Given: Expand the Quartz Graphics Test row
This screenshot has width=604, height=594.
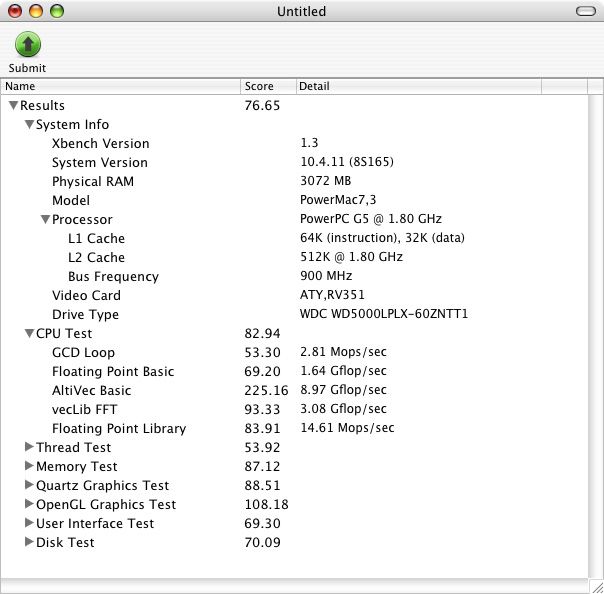Looking at the screenshot, I should pyautogui.click(x=29, y=485).
